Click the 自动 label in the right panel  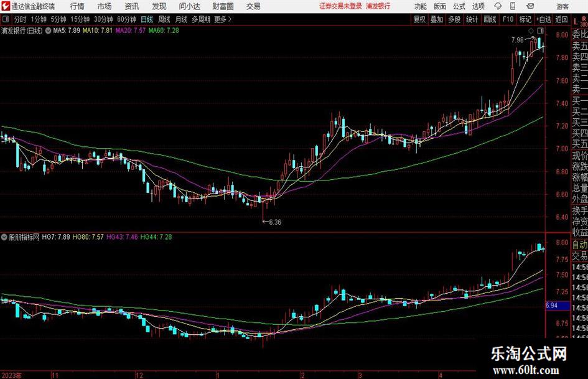[580, 245]
